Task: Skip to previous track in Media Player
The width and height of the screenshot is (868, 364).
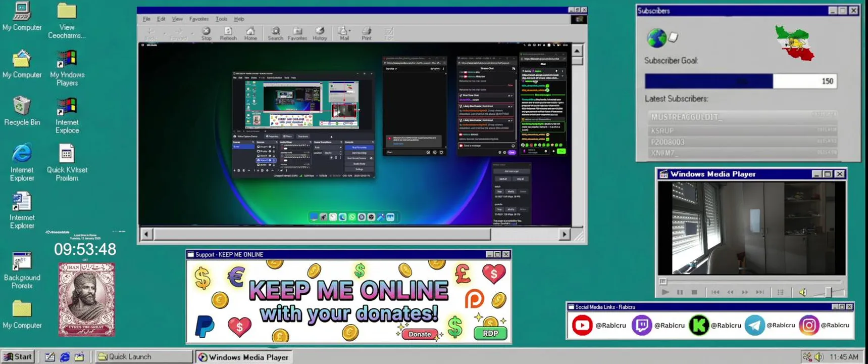Action: coord(715,292)
